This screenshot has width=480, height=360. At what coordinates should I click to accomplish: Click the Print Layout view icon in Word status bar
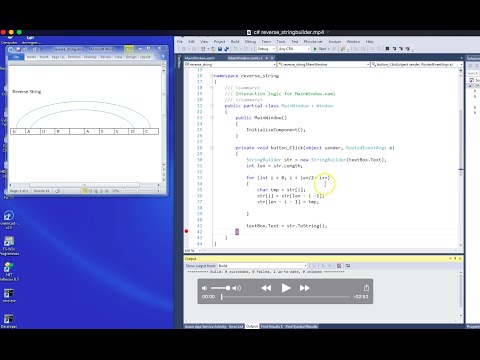[85, 191]
